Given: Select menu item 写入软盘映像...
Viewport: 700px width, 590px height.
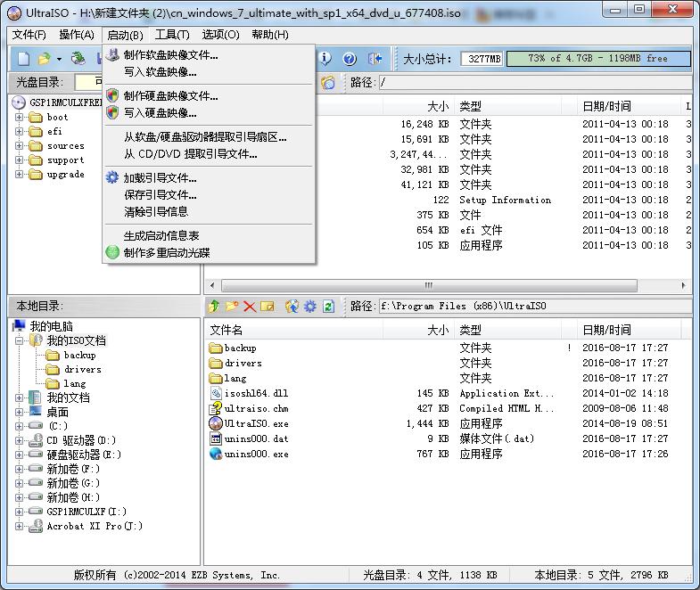Looking at the screenshot, I should click(209, 72).
